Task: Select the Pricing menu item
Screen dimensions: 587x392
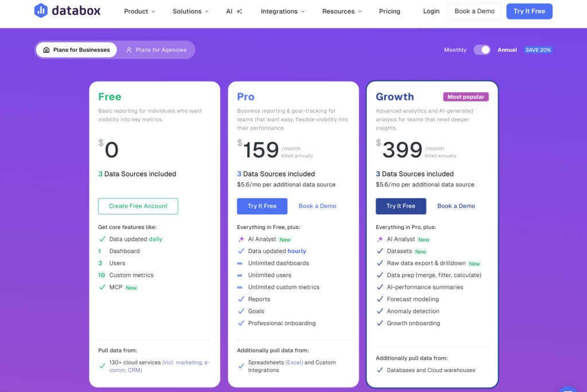Action: click(389, 11)
